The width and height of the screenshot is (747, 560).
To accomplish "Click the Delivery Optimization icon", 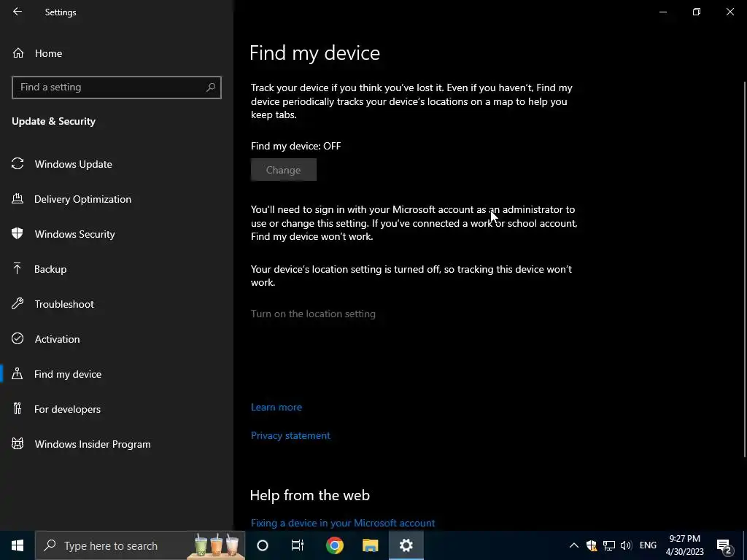I will pos(18,198).
